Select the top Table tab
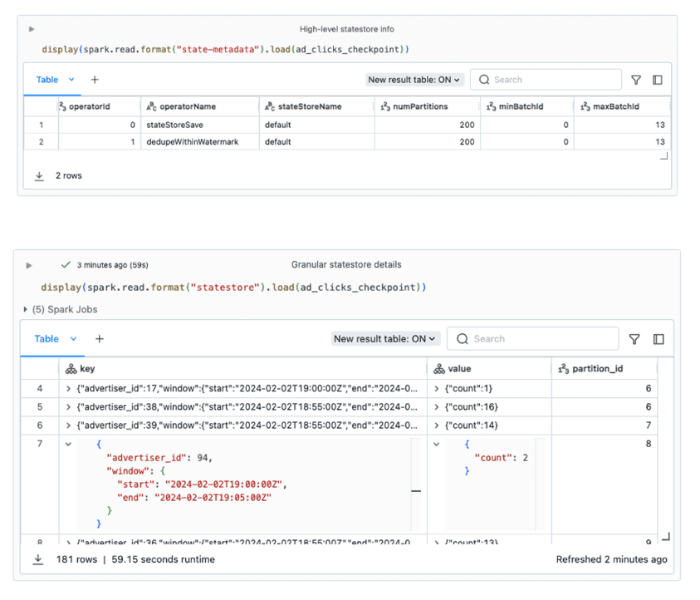 [x=47, y=80]
